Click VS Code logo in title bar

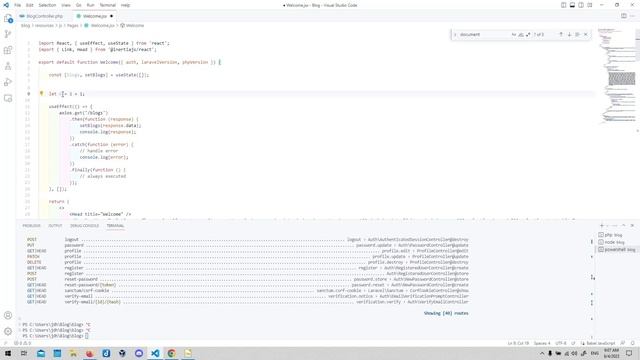click(x=6, y=5)
